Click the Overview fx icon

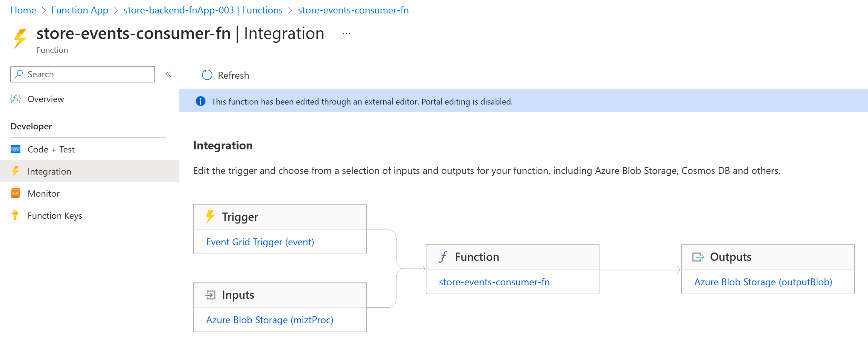[16, 99]
